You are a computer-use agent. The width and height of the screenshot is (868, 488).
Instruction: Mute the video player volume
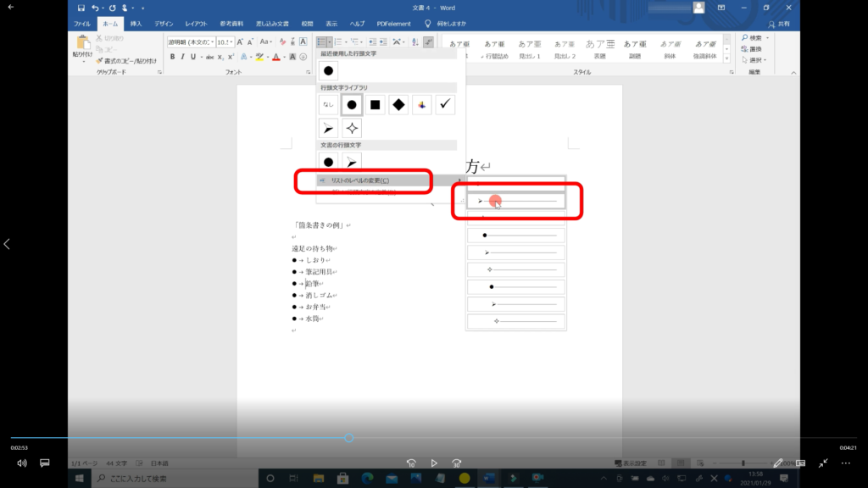22,463
